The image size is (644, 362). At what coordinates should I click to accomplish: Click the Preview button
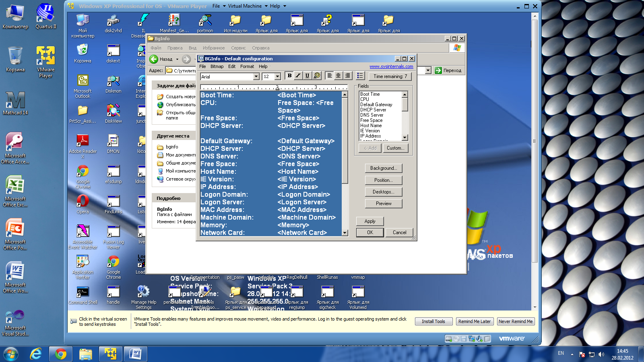click(384, 204)
